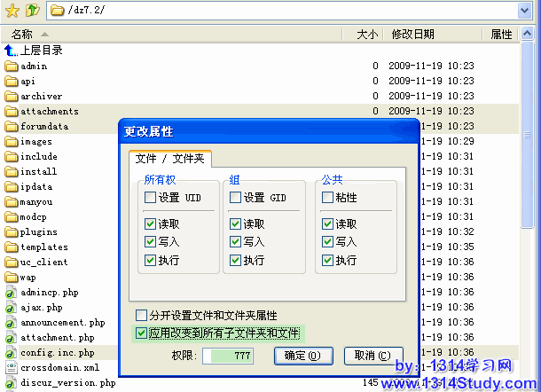Viewport: 541px width, 392px height.
Task: Select the attachments folder icon
Action: (12, 112)
